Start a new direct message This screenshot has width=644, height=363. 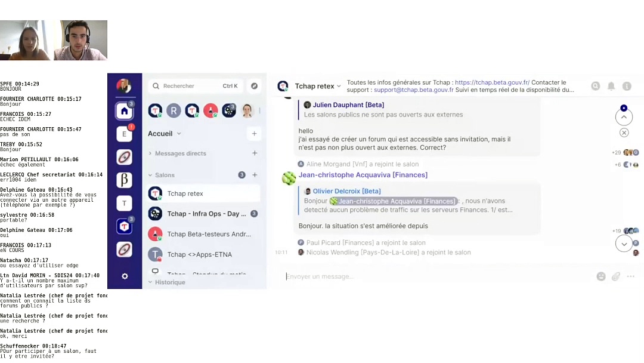pos(255,153)
